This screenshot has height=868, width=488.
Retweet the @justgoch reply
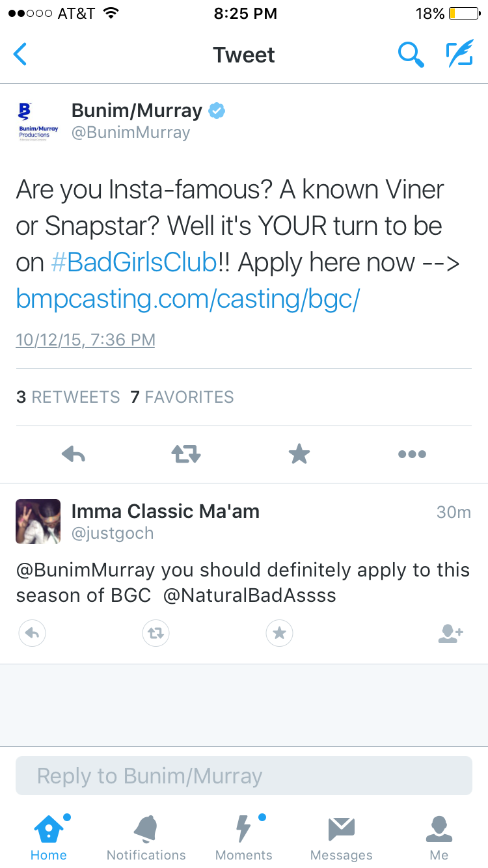pos(156,632)
